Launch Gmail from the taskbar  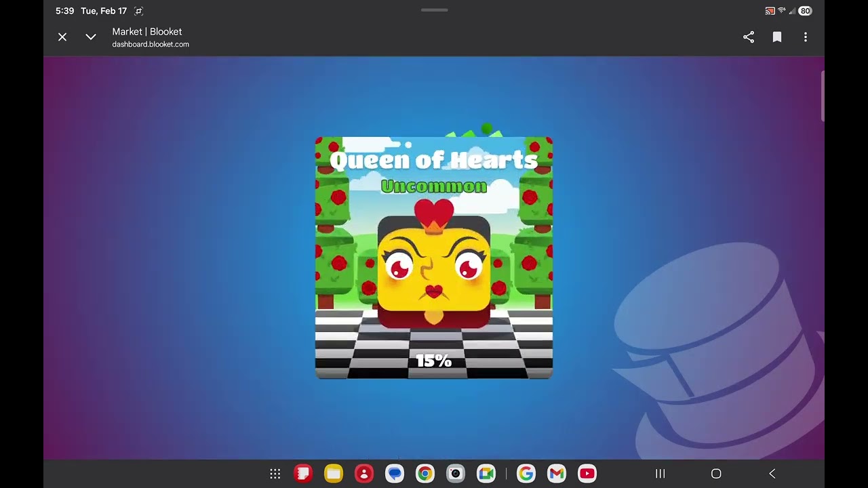coord(557,474)
